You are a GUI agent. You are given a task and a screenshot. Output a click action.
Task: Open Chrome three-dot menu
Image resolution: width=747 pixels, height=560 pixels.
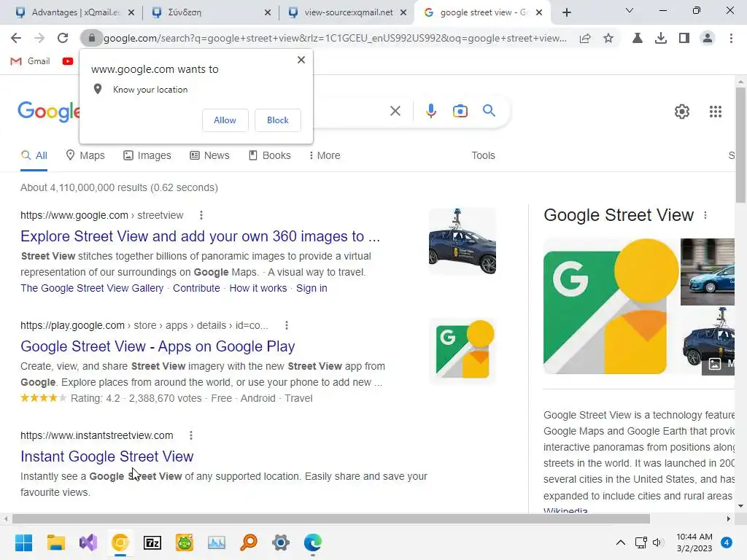731,38
